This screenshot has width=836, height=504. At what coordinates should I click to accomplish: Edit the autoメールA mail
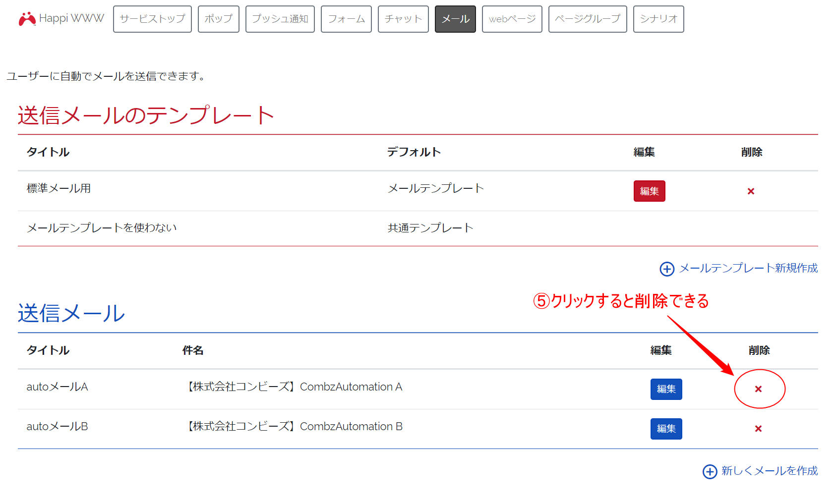point(666,389)
